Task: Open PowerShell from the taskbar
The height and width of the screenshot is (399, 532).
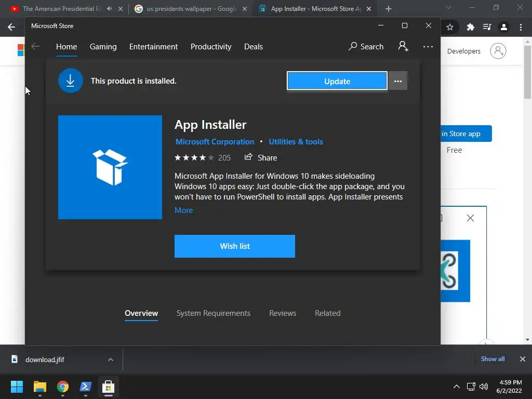Action: (x=86, y=387)
